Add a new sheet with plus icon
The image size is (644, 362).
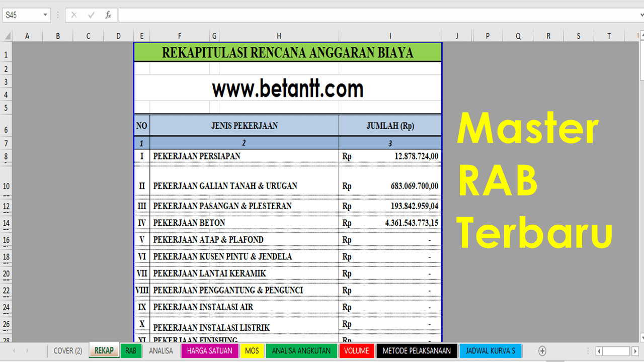point(542,350)
